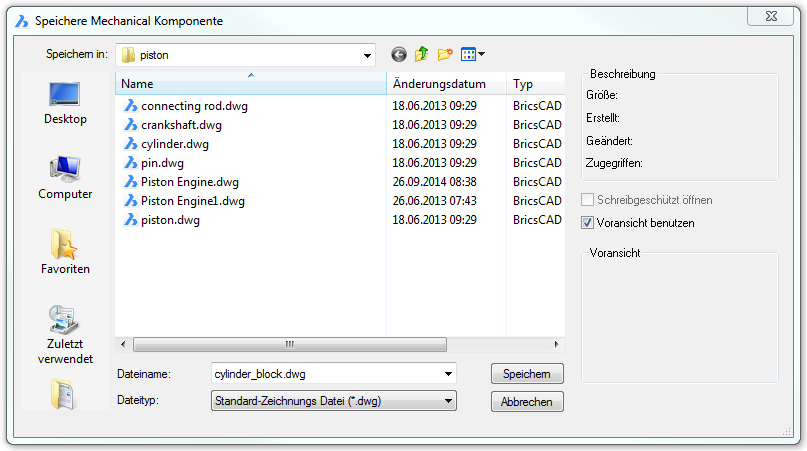Open the Dateityp dropdown list
Screen dimensions: 807x451
pos(448,401)
